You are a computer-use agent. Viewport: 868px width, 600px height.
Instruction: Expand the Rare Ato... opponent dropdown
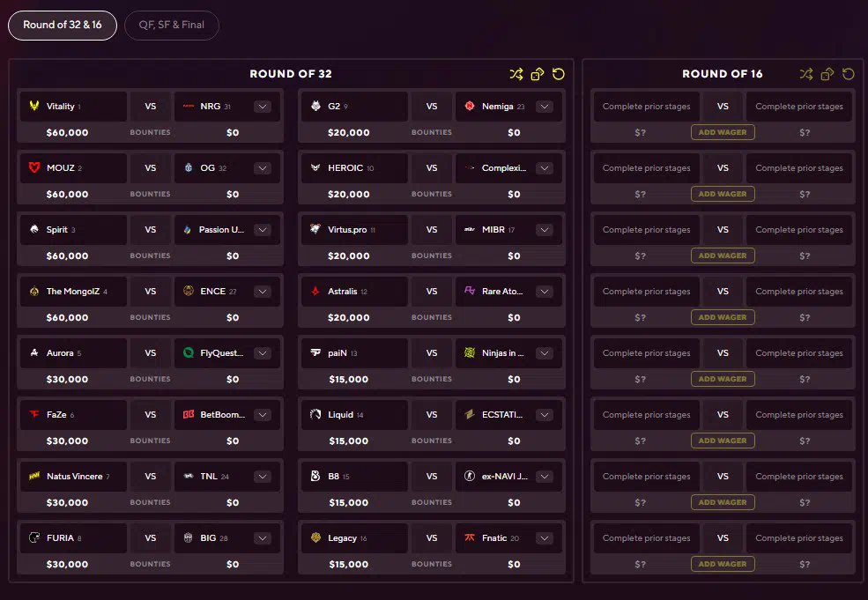coord(545,291)
